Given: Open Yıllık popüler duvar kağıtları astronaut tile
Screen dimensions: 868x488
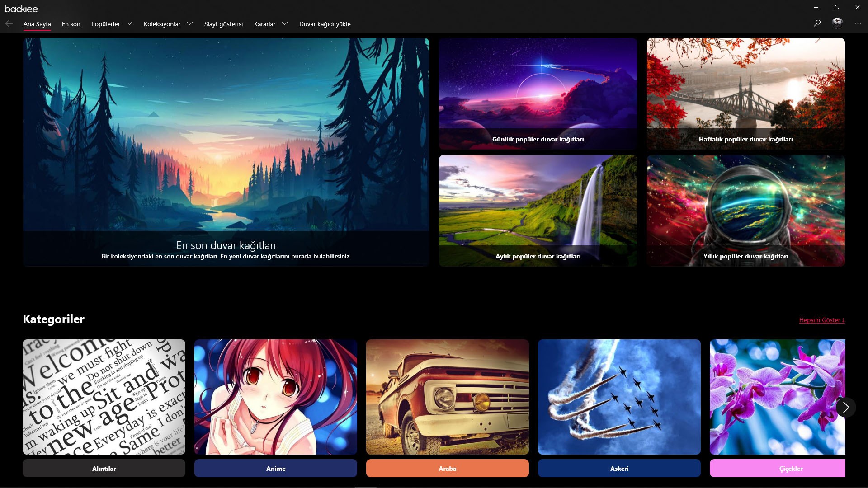Looking at the screenshot, I should click(745, 211).
